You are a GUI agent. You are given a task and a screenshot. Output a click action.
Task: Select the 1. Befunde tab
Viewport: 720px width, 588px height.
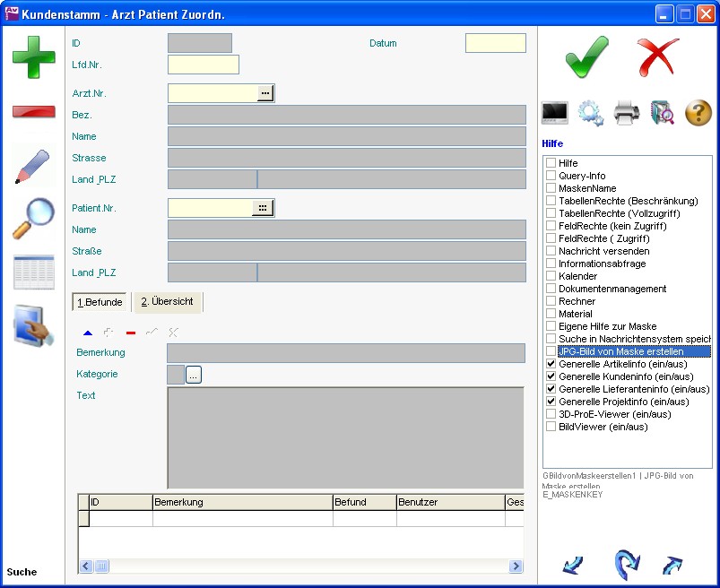click(x=100, y=302)
